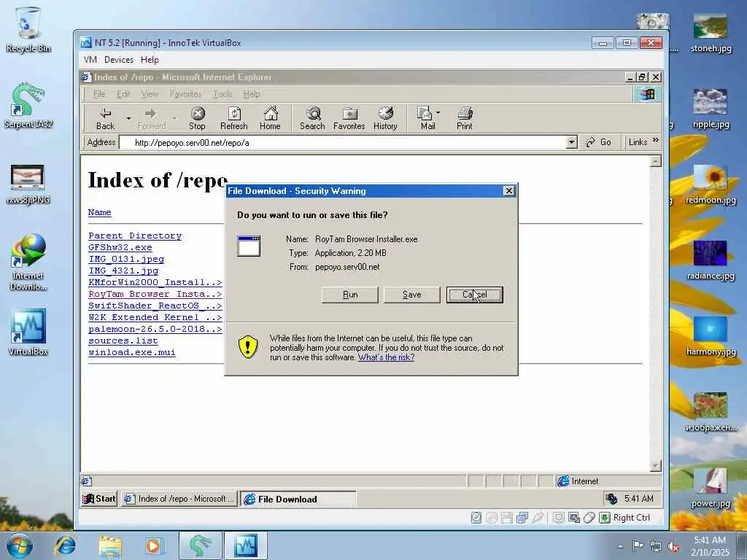Click the Action Center flag tray icon
Screen dimensions: 747x560
coord(637,546)
